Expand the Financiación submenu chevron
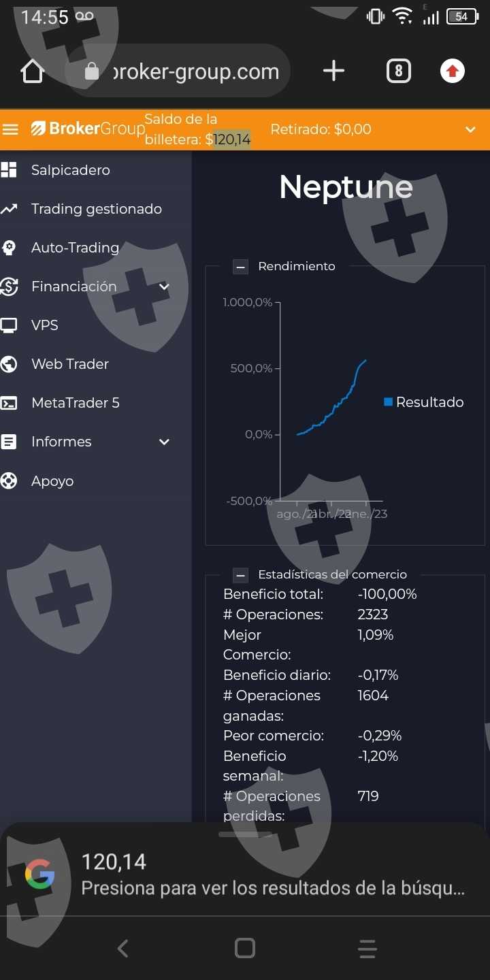This screenshot has width=490, height=980. click(x=164, y=287)
